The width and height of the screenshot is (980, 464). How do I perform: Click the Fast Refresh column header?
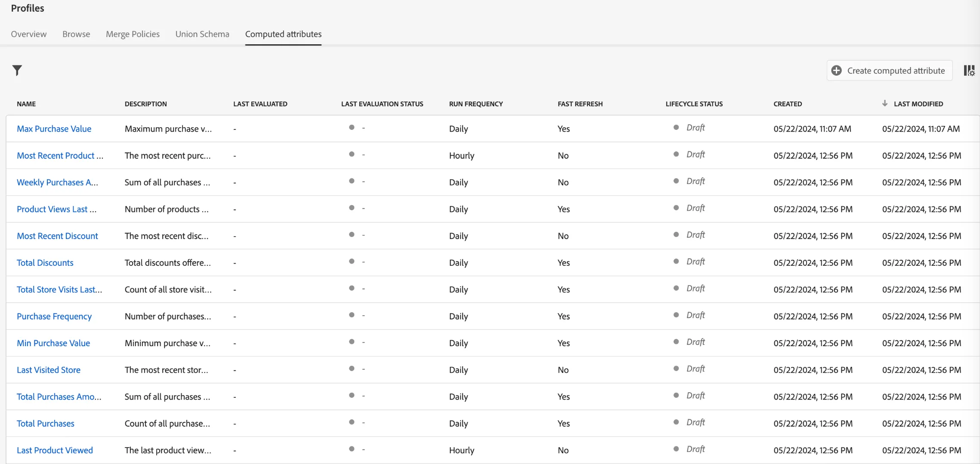click(x=580, y=104)
